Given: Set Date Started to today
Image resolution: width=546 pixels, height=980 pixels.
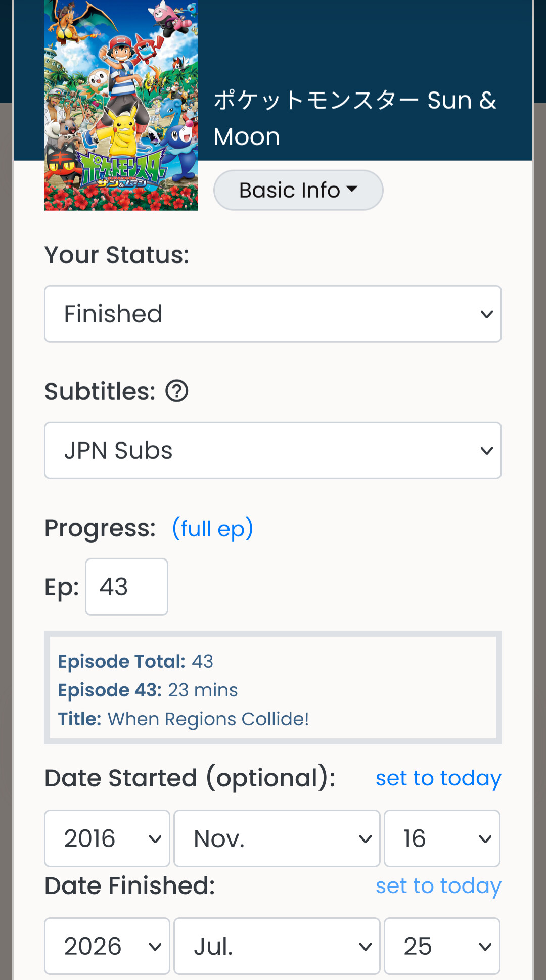Looking at the screenshot, I should (x=438, y=778).
